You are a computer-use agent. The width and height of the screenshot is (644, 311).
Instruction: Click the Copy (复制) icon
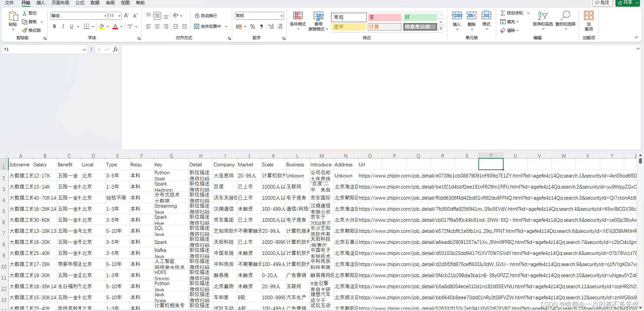[x=25, y=22]
